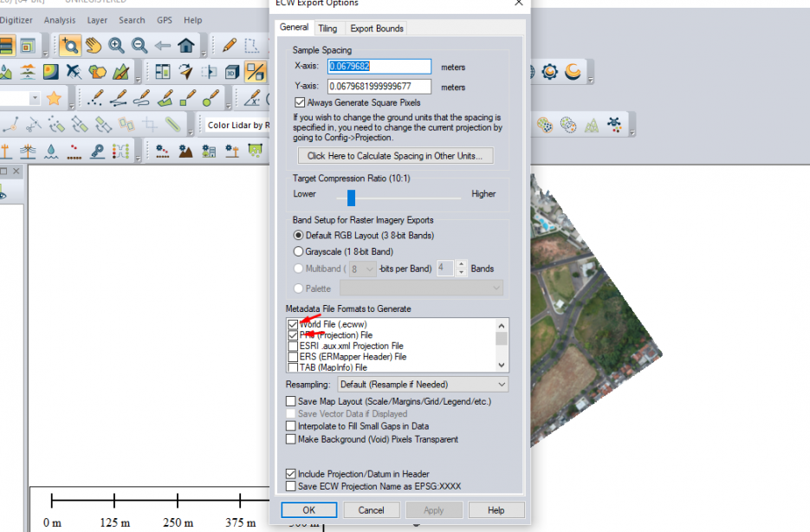Uncheck the World File (.ecww) checkbox
Image resolution: width=810 pixels, height=532 pixels.
click(x=293, y=324)
